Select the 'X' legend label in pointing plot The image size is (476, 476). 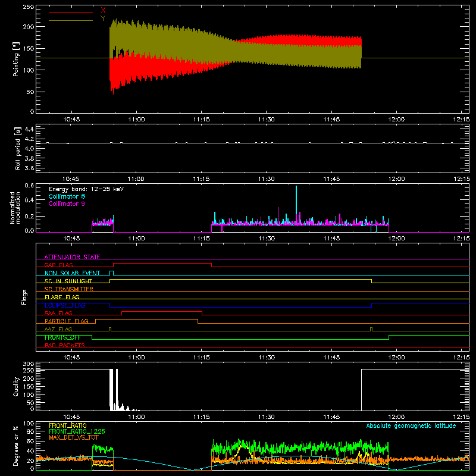(x=103, y=11)
